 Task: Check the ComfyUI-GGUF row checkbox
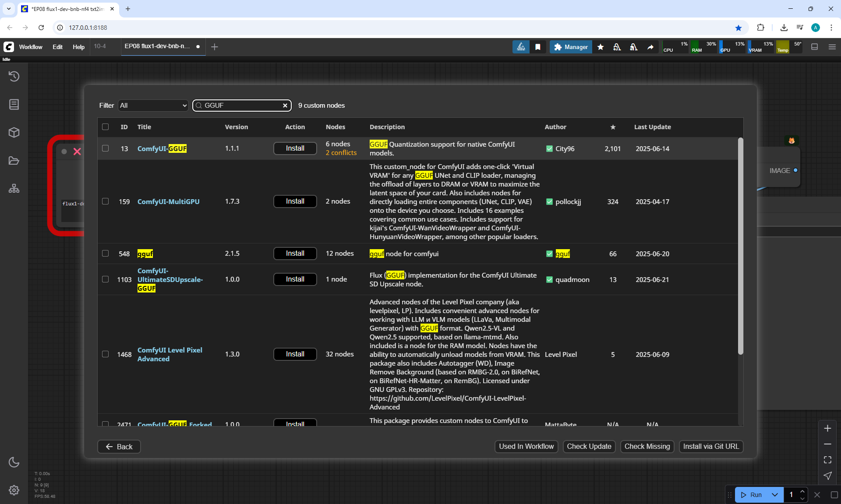(106, 148)
